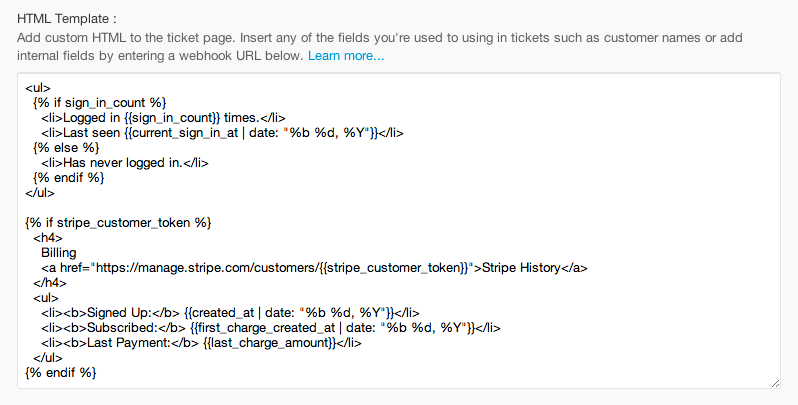
Task: Place cursor on "{% if sign_in_count %}" line
Action: (x=99, y=102)
